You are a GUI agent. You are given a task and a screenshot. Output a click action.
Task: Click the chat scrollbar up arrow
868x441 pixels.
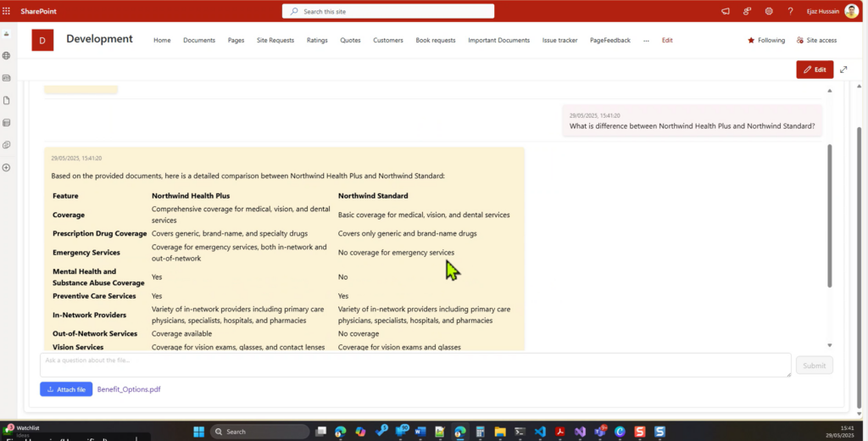tap(830, 90)
